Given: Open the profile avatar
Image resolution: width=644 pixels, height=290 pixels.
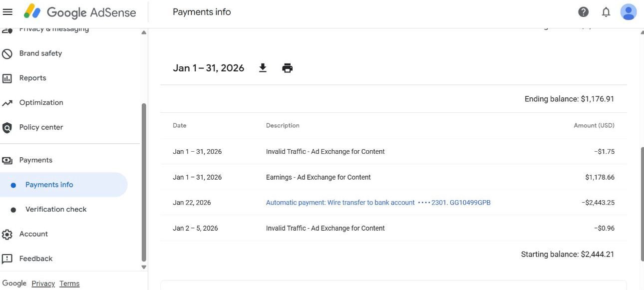Looking at the screenshot, I should pyautogui.click(x=628, y=11).
